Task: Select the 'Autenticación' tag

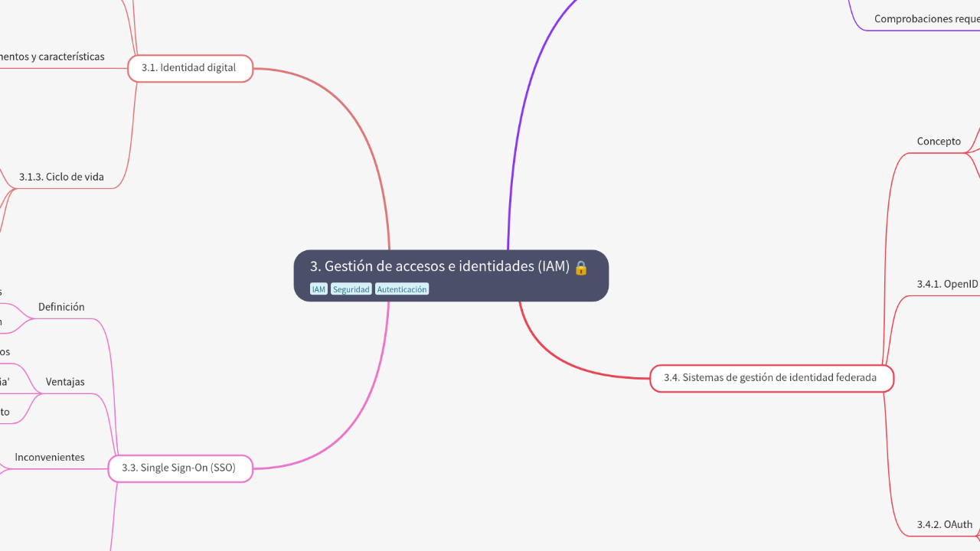Action: tap(402, 289)
